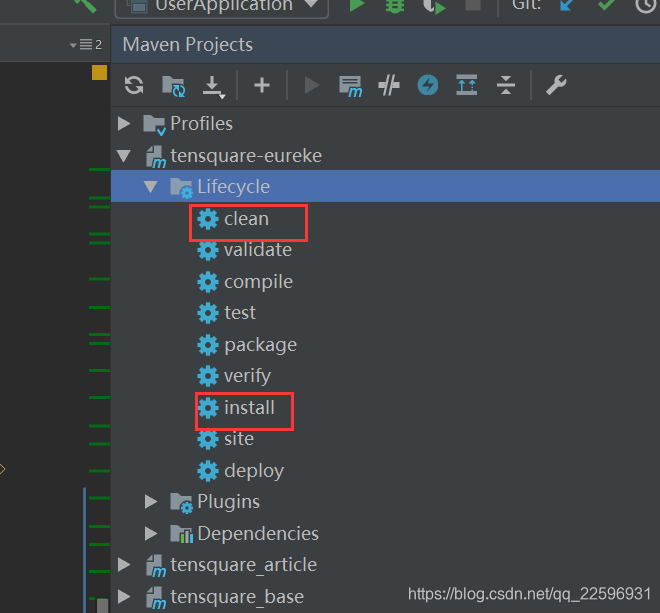Image resolution: width=660 pixels, height=613 pixels.
Task: Click Maven Projects panel title
Action: [187, 45]
